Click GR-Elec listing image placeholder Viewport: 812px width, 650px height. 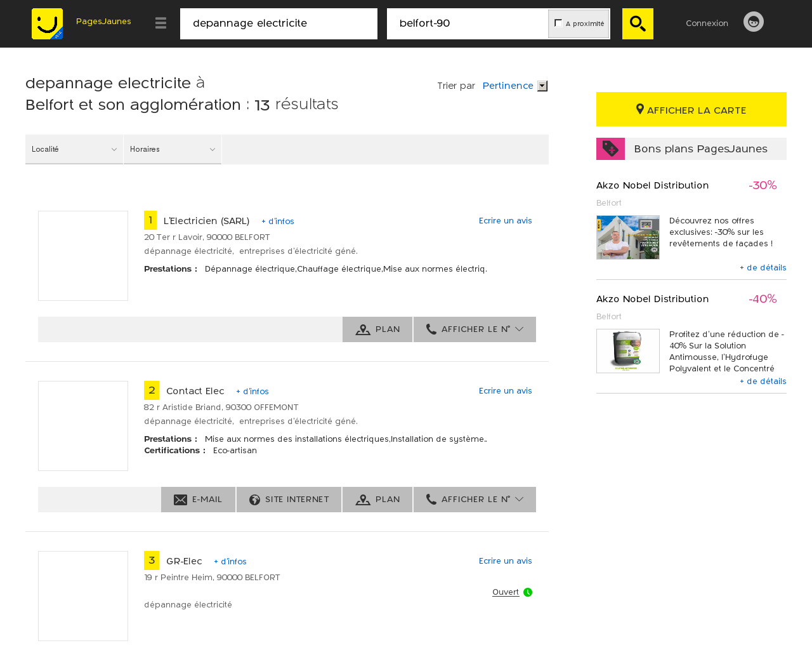[x=83, y=596]
